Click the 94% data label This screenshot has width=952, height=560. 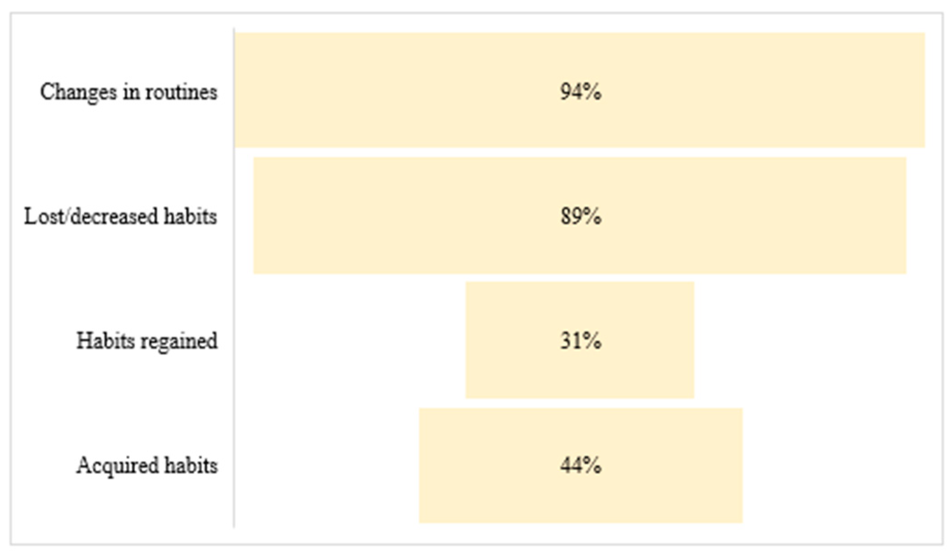pyautogui.click(x=581, y=92)
